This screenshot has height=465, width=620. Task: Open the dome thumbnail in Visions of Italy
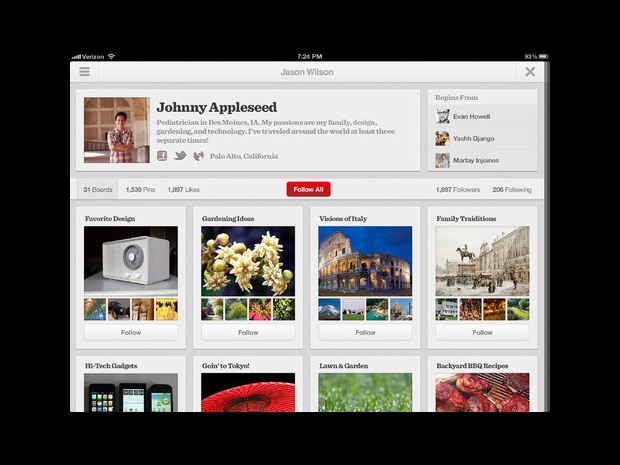[401, 309]
